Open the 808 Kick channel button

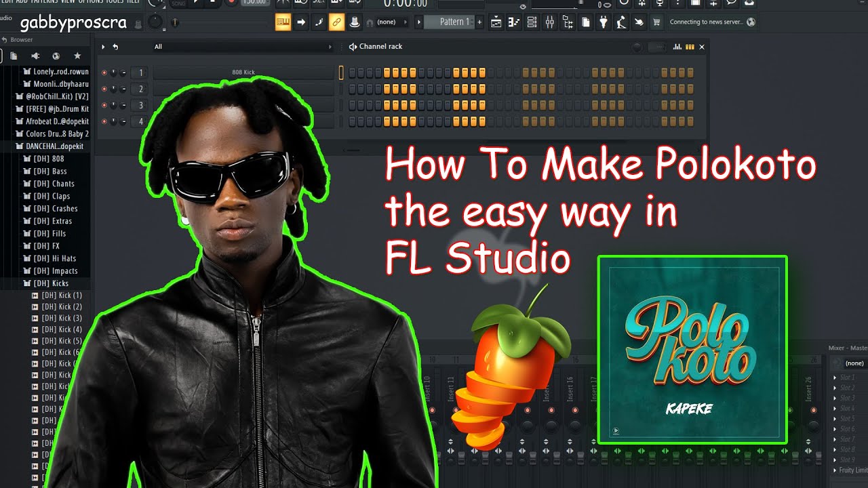point(243,73)
